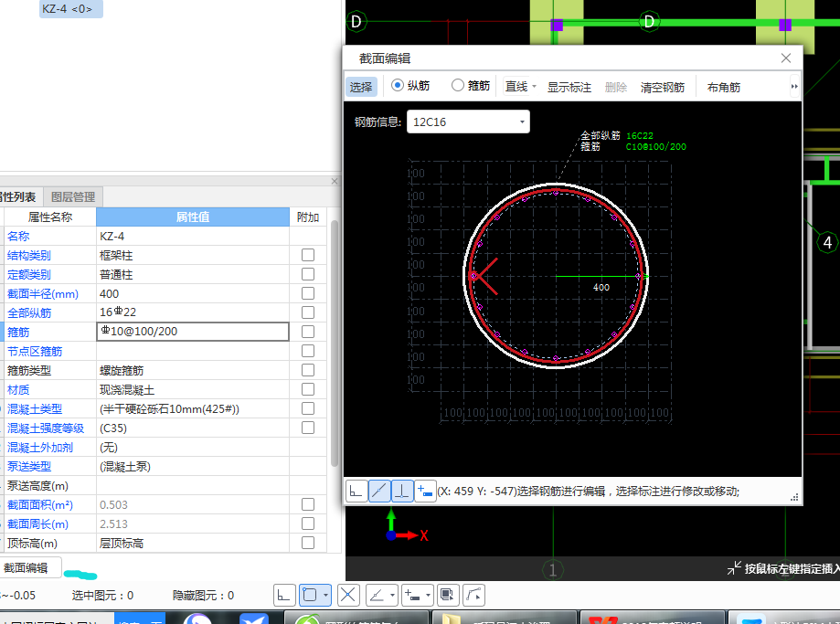840x624 pixels.
Task: Open rectangle snap dropdown arrow in bottom toolbar
Action: (x=325, y=595)
